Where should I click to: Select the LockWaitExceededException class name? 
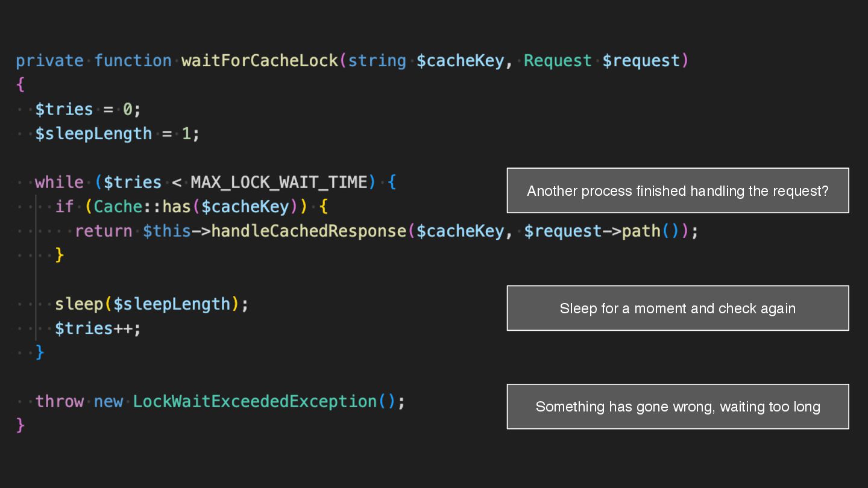point(255,402)
